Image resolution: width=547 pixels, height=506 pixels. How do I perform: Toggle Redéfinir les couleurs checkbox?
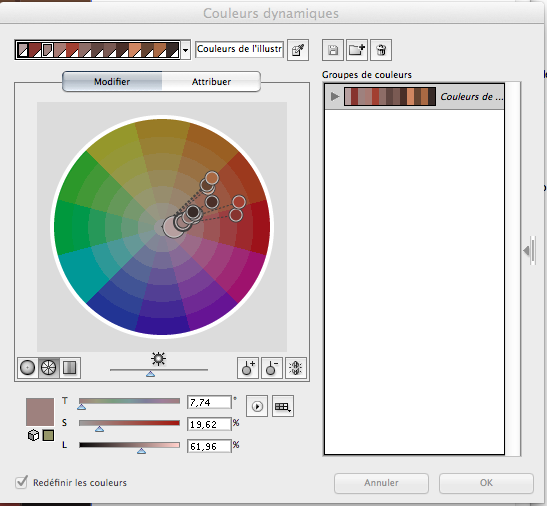21,482
